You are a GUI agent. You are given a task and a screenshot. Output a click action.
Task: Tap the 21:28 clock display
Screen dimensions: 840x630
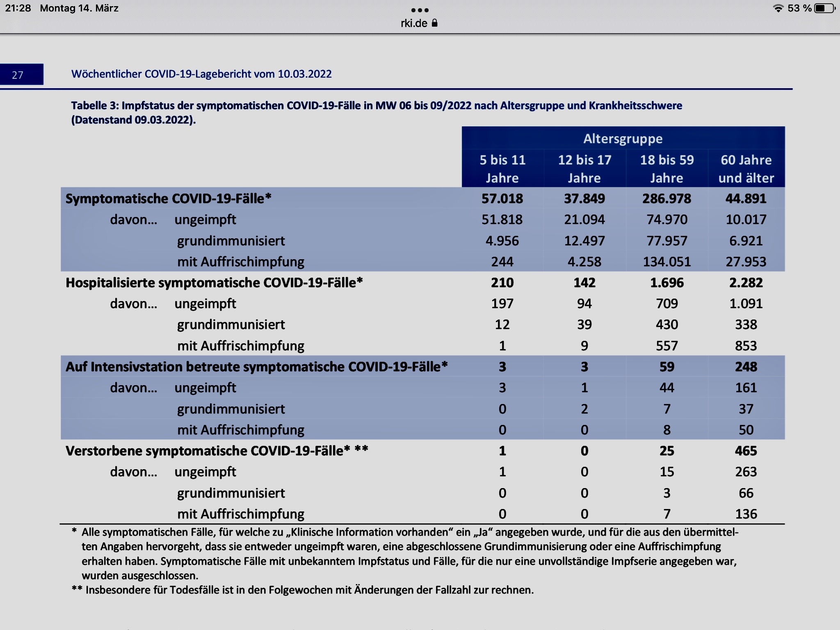(x=18, y=8)
